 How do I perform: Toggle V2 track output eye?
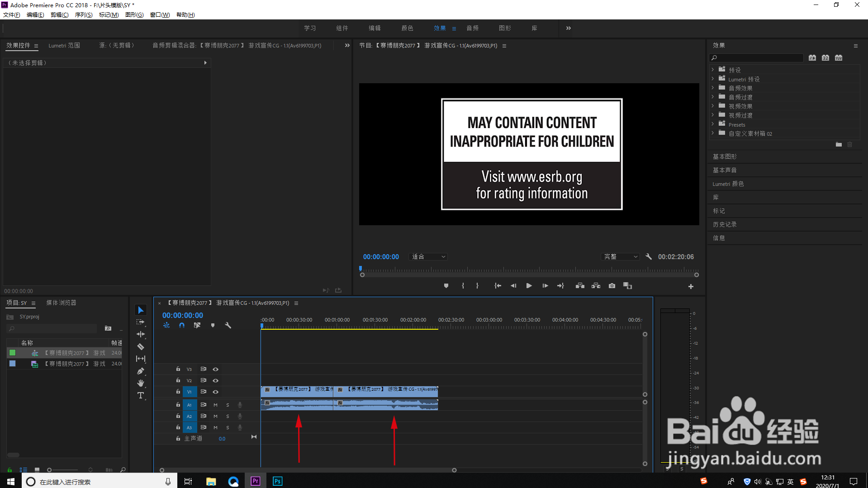216,381
